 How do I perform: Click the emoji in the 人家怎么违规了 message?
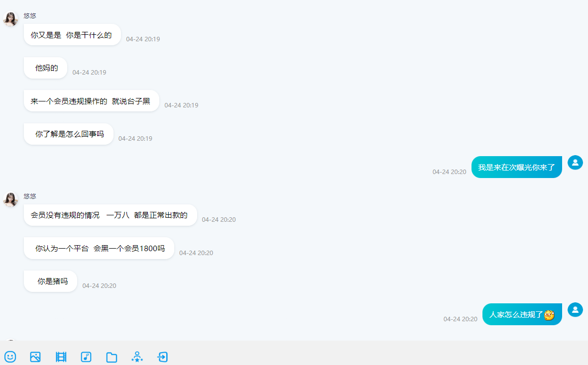pyautogui.click(x=549, y=315)
